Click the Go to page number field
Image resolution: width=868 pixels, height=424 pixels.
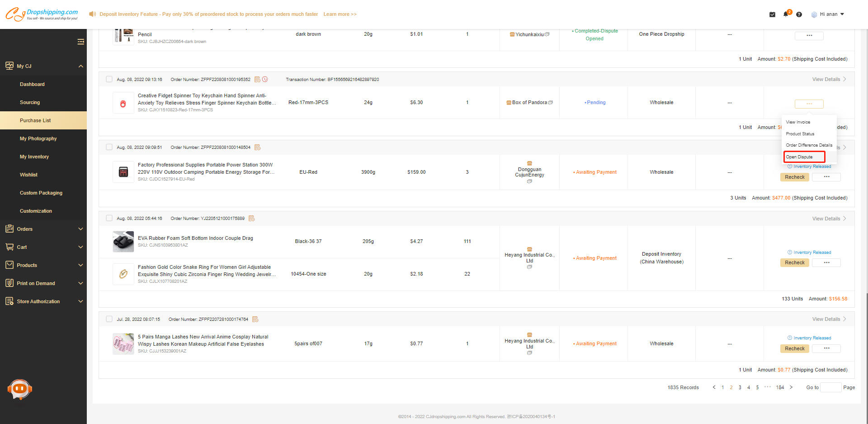click(x=830, y=387)
